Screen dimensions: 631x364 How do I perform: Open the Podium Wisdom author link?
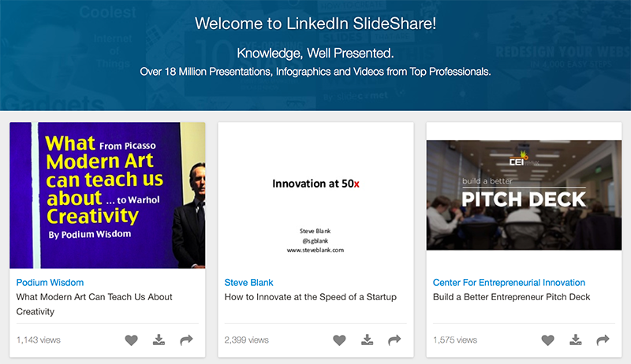(x=50, y=282)
